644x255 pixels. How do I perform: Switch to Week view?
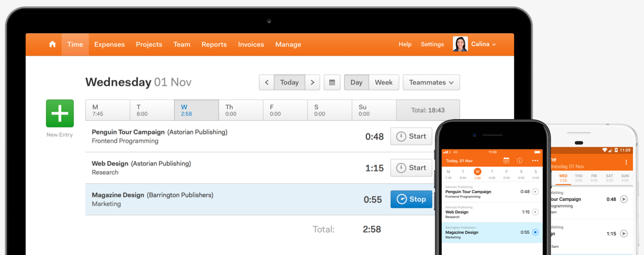tap(384, 82)
